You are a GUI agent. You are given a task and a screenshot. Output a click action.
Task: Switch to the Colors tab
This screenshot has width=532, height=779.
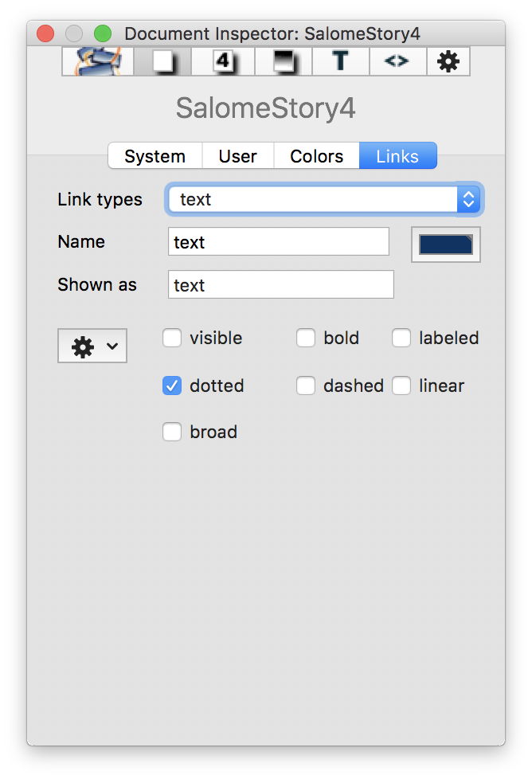tap(316, 156)
